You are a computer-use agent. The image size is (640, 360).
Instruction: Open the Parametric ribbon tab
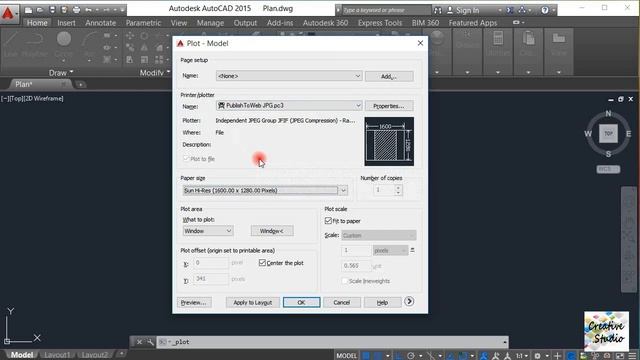pos(143,23)
